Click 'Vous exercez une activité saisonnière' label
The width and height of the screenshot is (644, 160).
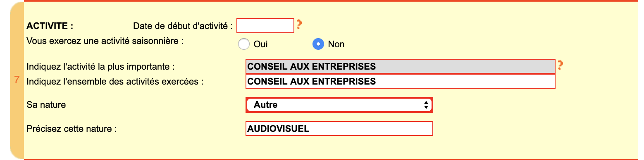coord(105,41)
